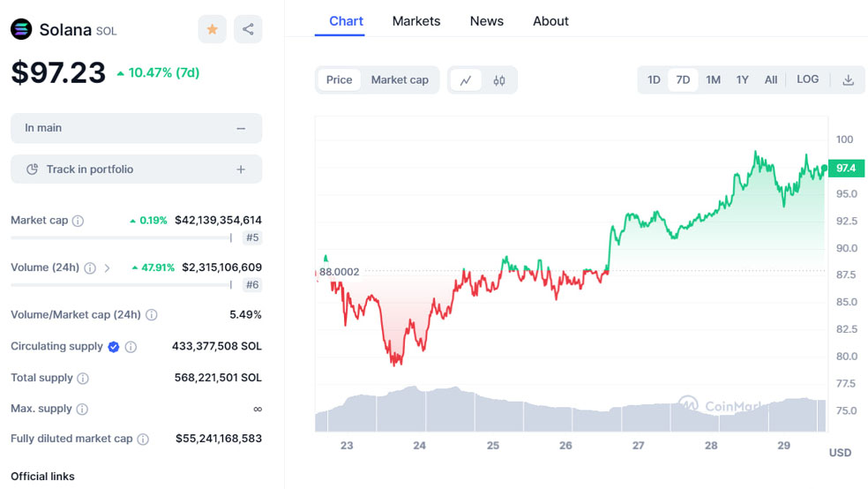Click the $2,315,106,609 volume value

point(221,267)
